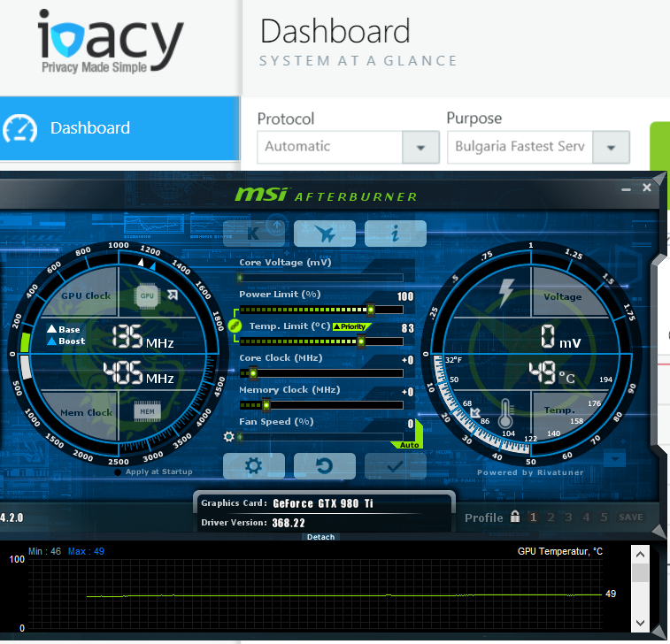Click the Dashboard speedometer icon in ivacy sidebar
The width and height of the screenshot is (670, 644).
coord(20,128)
